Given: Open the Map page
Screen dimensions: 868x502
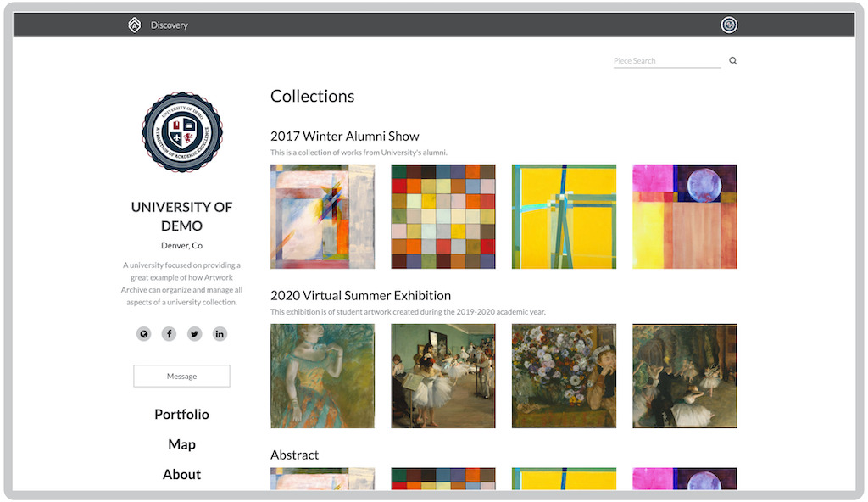Looking at the screenshot, I should pyautogui.click(x=181, y=444).
